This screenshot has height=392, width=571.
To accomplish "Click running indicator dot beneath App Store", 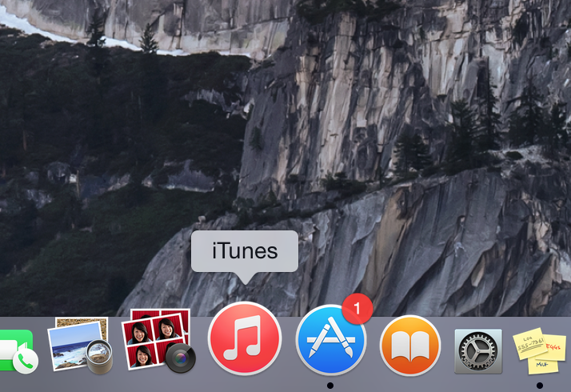I will point(330,385).
